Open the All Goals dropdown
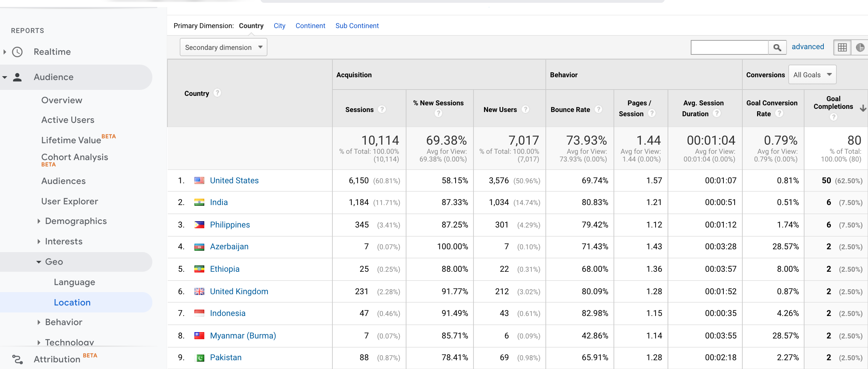This screenshot has width=868, height=369. coord(812,75)
